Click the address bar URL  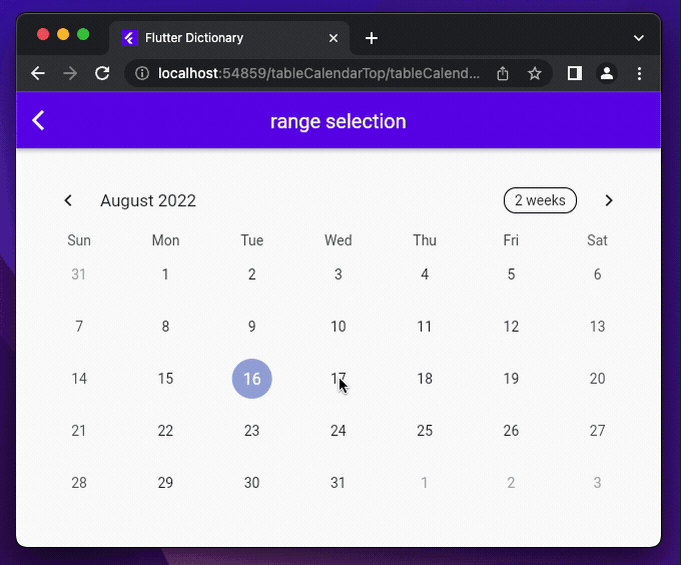tap(319, 73)
